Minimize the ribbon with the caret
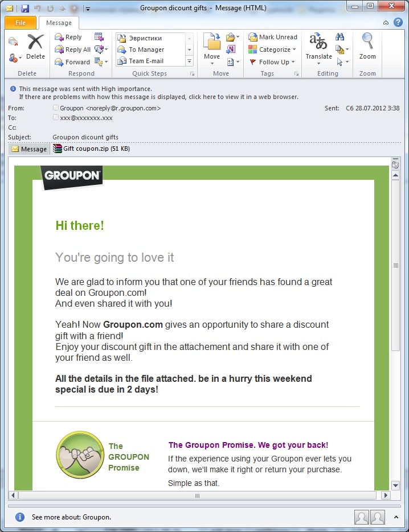Viewport: 409px width, 532px height. tap(386, 23)
